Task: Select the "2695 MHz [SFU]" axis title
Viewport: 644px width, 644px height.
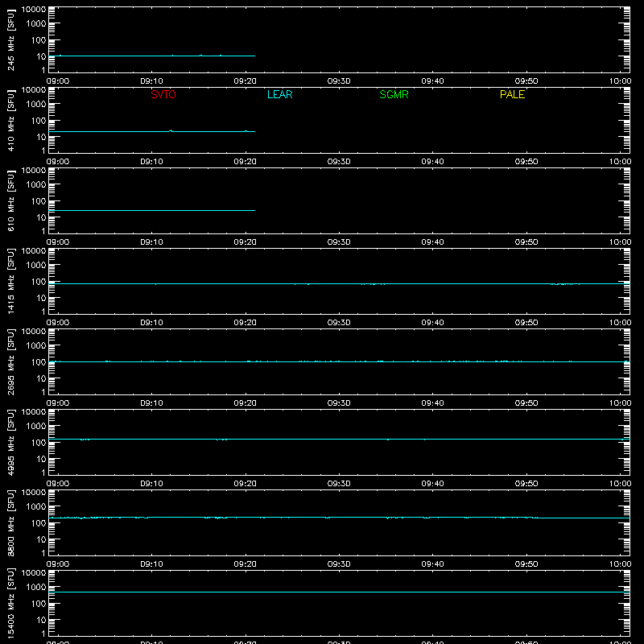Action: click(10, 361)
